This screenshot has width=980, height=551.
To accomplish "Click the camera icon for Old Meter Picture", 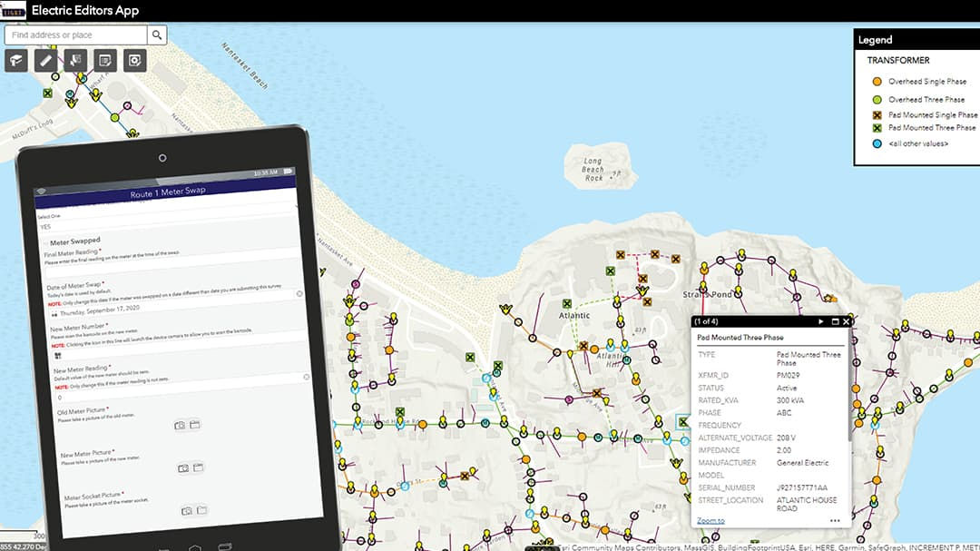I will click(180, 424).
